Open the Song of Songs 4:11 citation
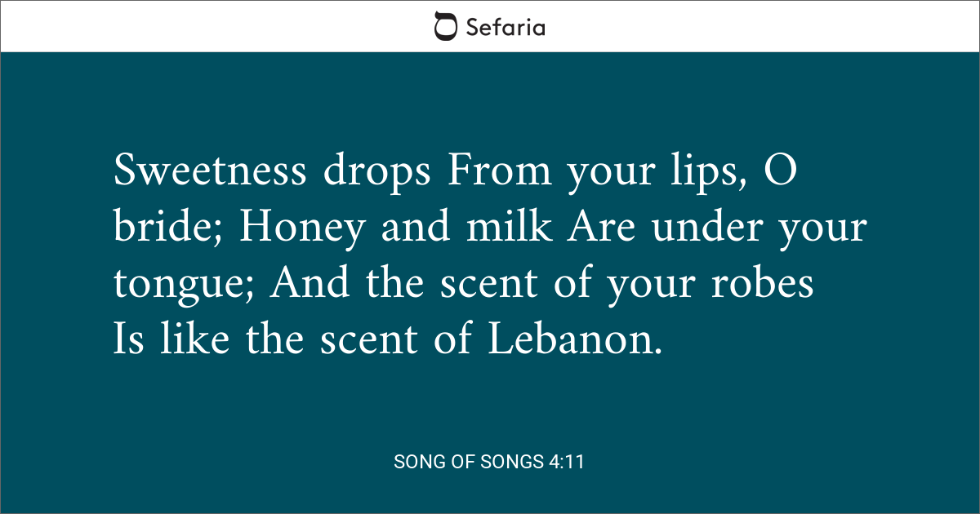This screenshot has height=514, width=980. click(x=488, y=462)
